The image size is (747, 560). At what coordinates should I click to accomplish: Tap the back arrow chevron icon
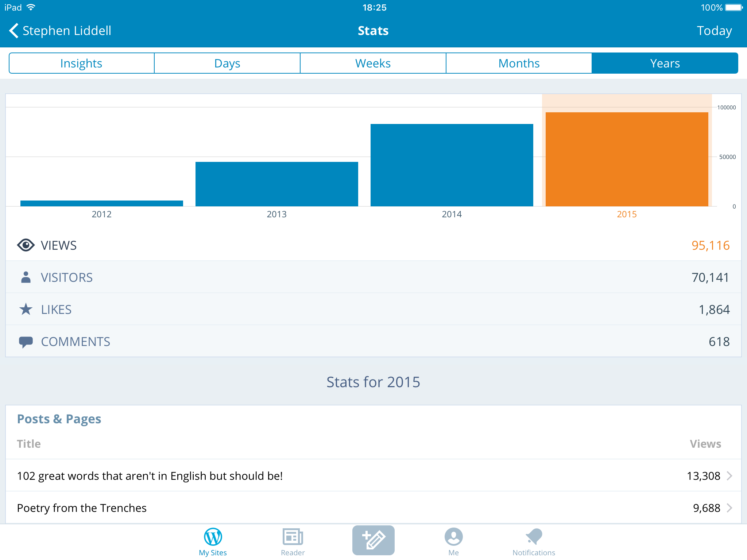point(14,31)
